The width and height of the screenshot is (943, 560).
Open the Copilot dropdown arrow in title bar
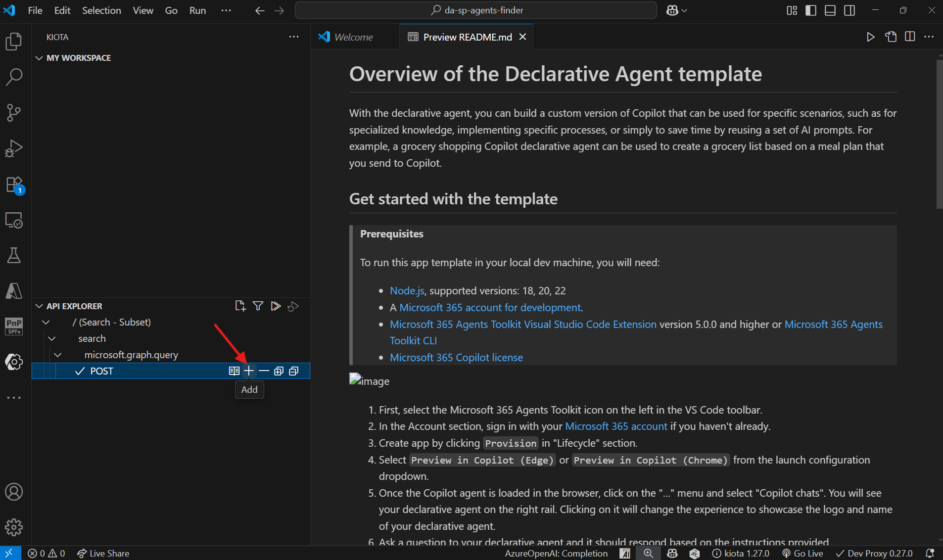point(684,10)
